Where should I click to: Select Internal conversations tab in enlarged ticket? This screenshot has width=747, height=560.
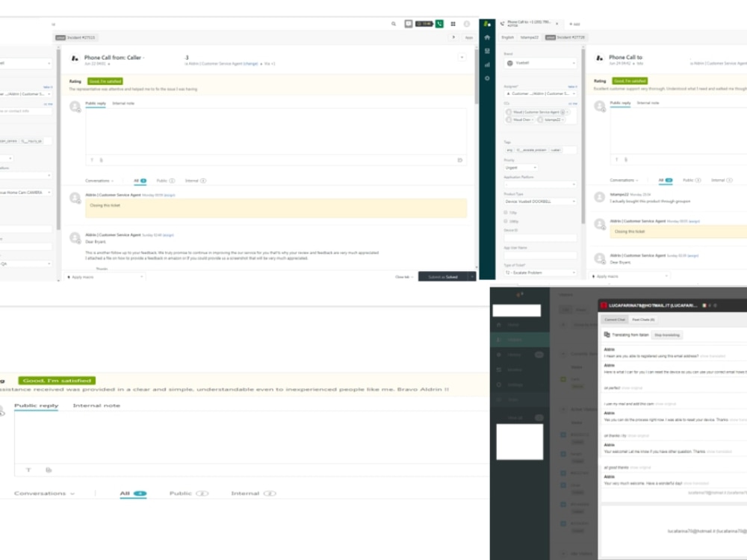pos(253,494)
